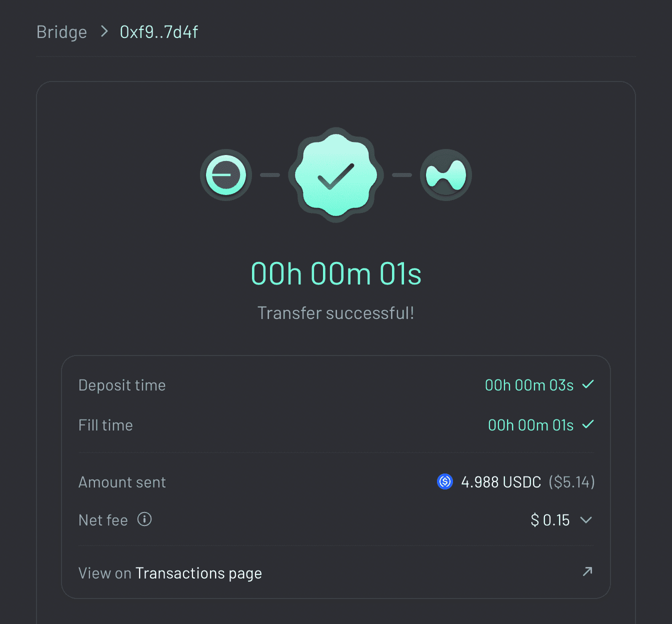This screenshot has width=672, height=624.
Task: Click the large green success checkmark badge
Action: click(x=336, y=174)
